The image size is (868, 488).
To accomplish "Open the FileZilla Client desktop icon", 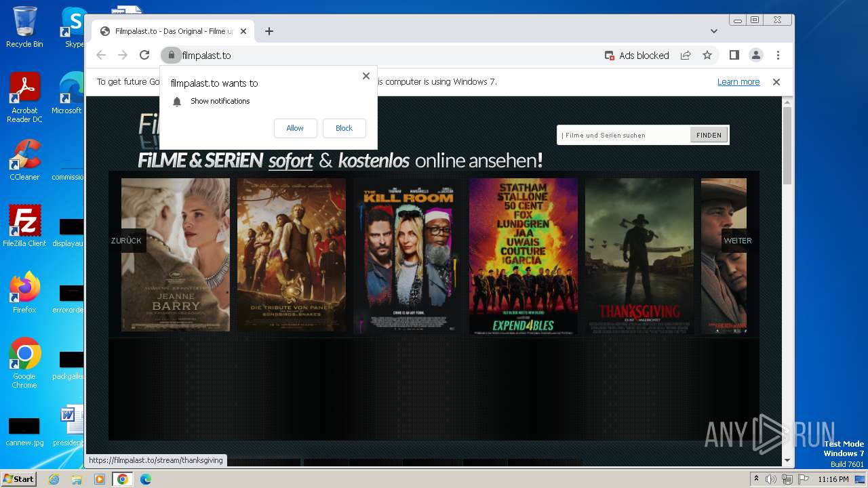I will pyautogui.click(x=24, y=226).
